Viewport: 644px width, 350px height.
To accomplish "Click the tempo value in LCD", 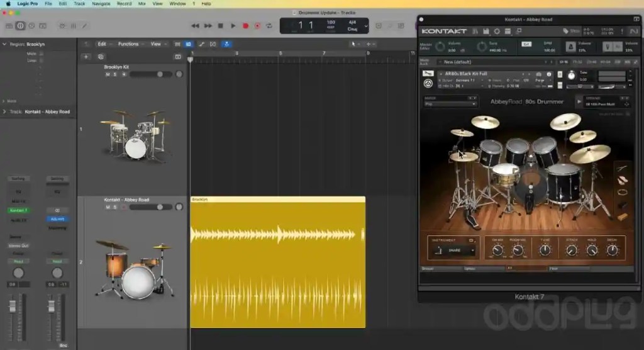I will coord(331,22).
